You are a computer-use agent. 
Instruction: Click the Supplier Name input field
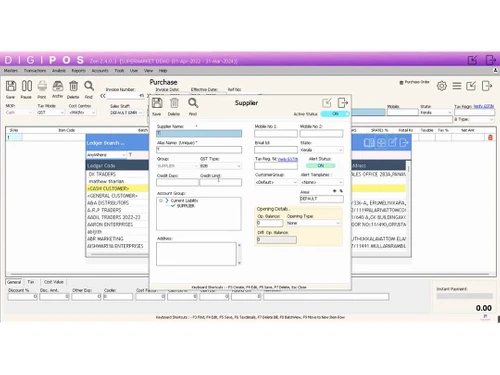199,133
